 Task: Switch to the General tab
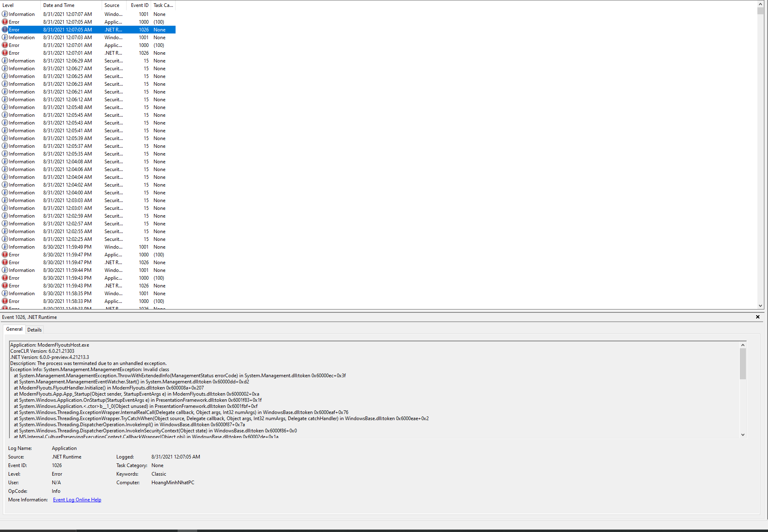[14, 329]
